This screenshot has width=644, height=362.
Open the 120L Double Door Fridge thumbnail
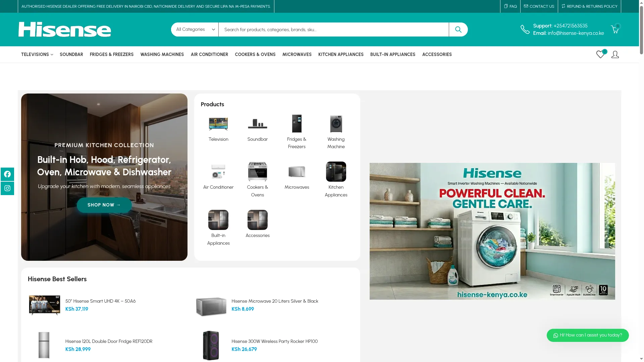click(x=44, y=345)
